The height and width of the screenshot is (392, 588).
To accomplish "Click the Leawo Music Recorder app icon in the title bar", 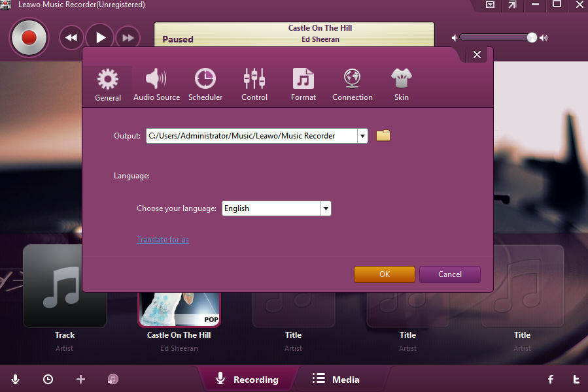I will pos(6,5).
